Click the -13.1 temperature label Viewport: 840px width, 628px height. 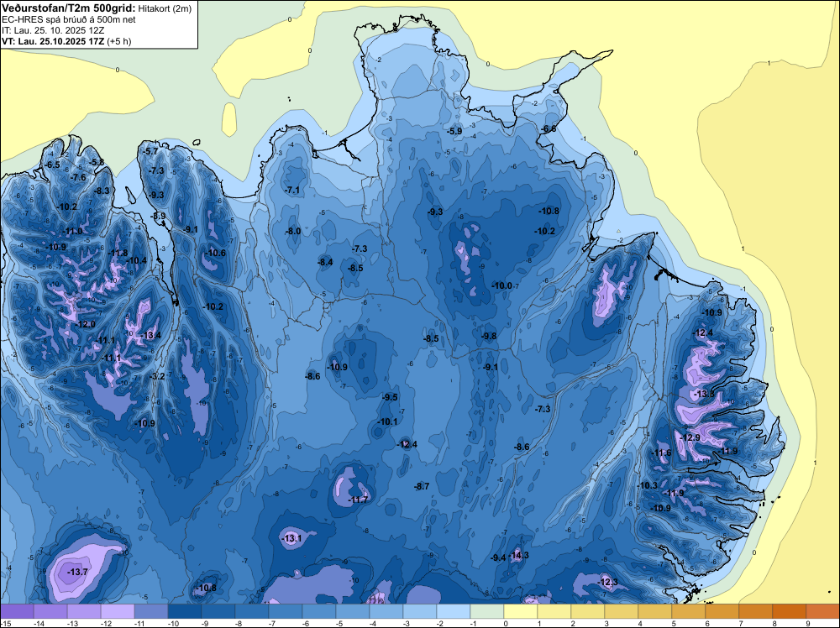pyautogui.click(x=292, y=539)
